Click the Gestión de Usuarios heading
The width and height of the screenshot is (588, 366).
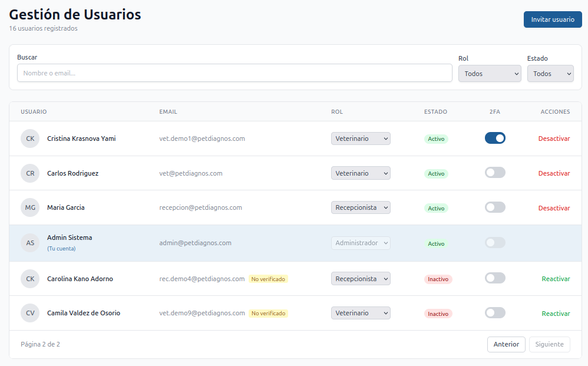[x=75, y=14]
